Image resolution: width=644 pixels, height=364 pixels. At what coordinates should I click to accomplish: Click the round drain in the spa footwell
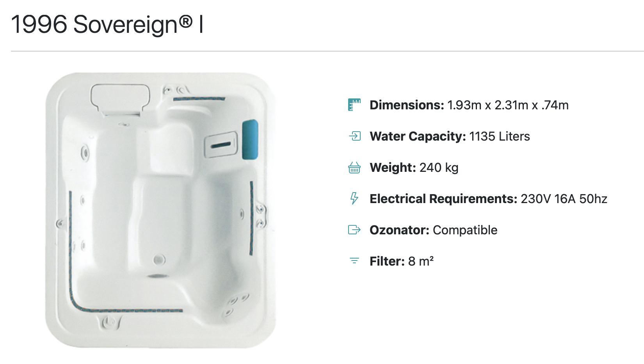[x=159, y=259]
